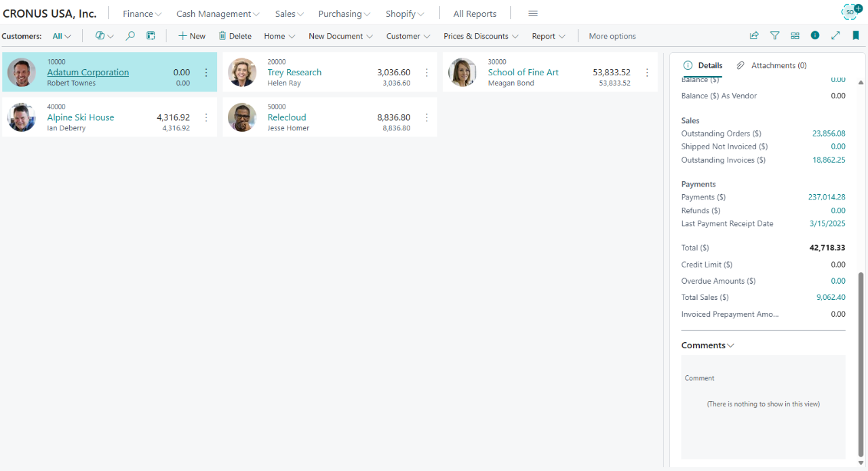
Task: Switch layout using the tile view icon
Action: [795, 35]
